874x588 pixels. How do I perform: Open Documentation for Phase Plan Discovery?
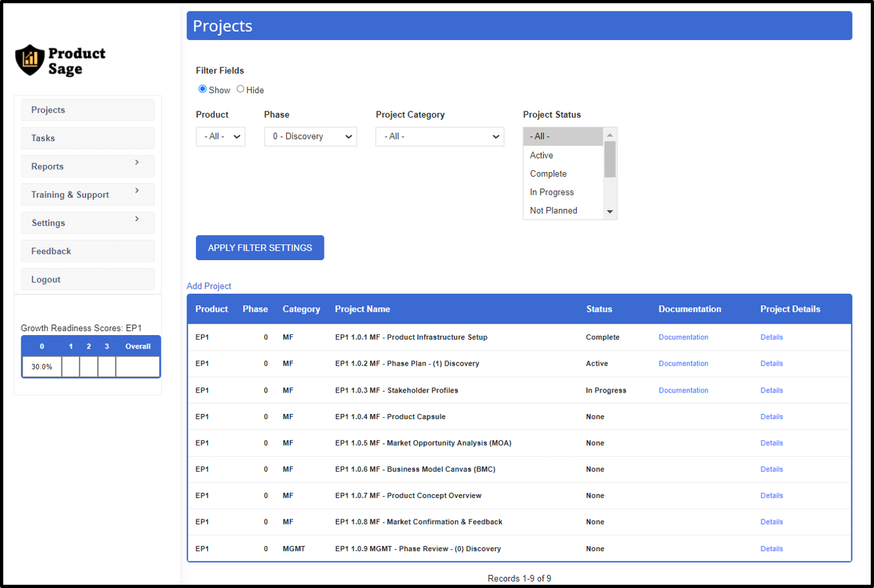[683, 364]
